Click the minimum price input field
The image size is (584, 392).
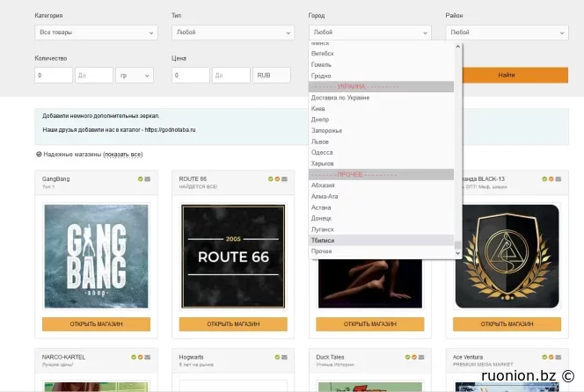click(x=191, y=76)
